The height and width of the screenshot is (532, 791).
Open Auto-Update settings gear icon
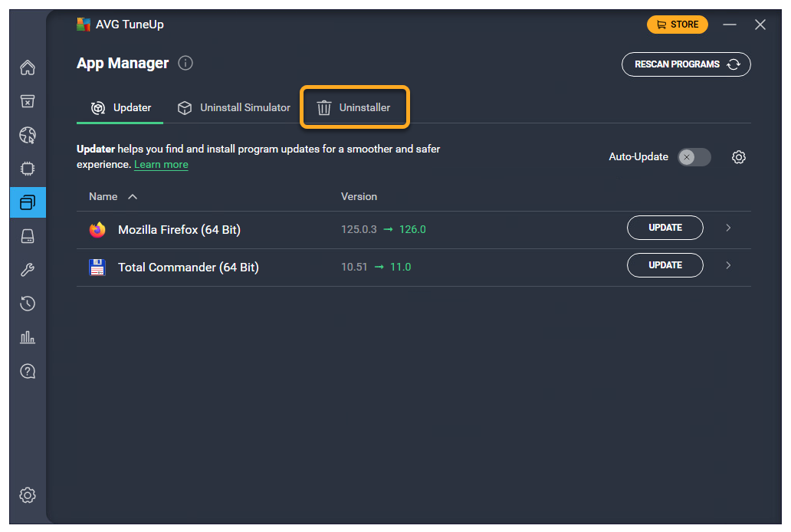point(739,157)
